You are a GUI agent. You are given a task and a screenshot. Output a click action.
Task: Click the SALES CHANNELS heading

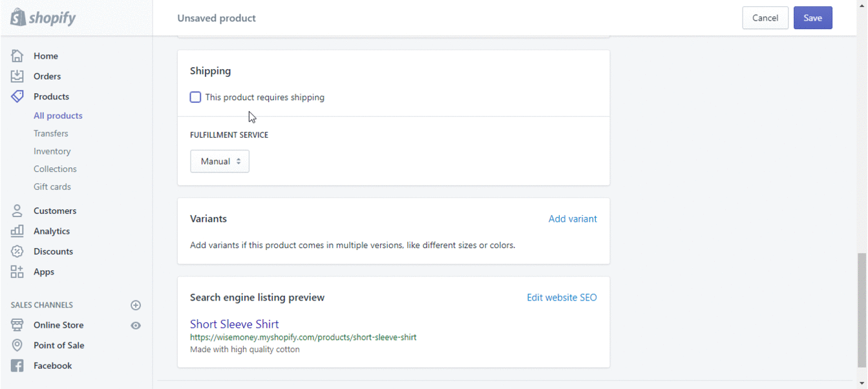[x=42, y=305]
